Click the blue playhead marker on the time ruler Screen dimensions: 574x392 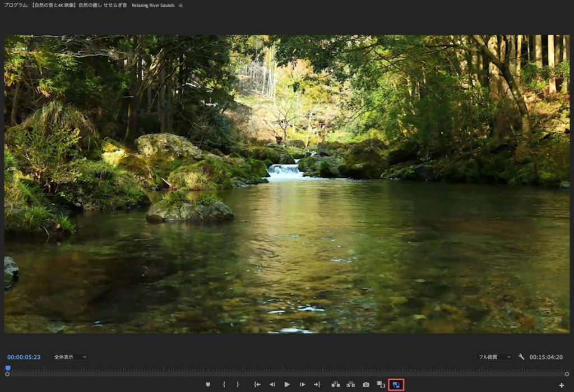click(8, 368)
